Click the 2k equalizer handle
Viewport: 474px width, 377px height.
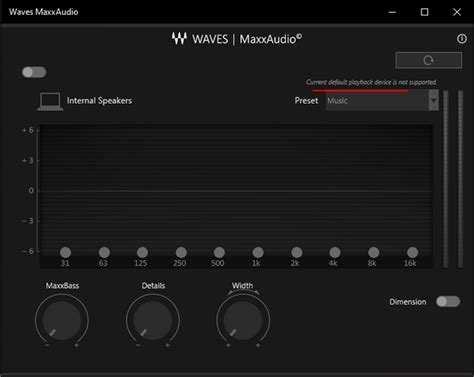(297, 253)
